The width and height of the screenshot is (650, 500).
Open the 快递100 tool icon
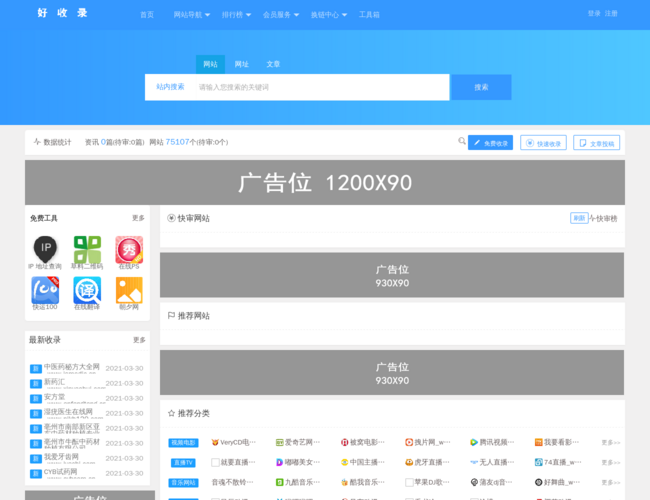pos(45,290)
